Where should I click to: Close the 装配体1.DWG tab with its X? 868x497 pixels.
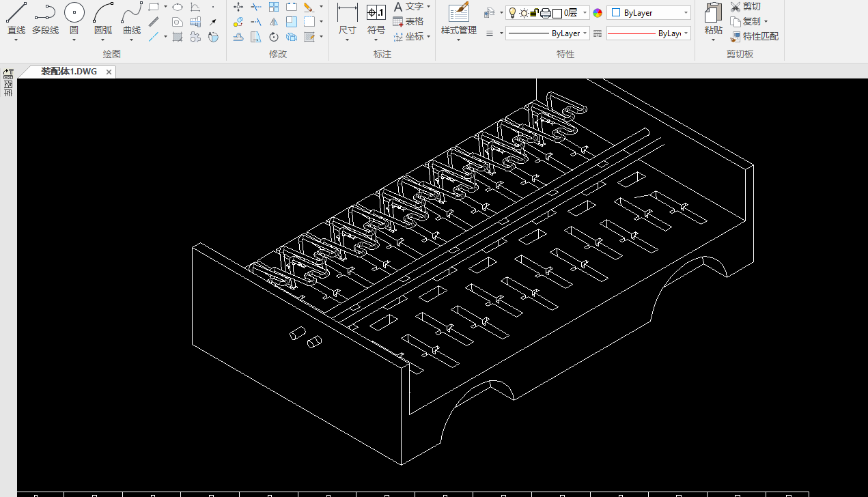109,72
